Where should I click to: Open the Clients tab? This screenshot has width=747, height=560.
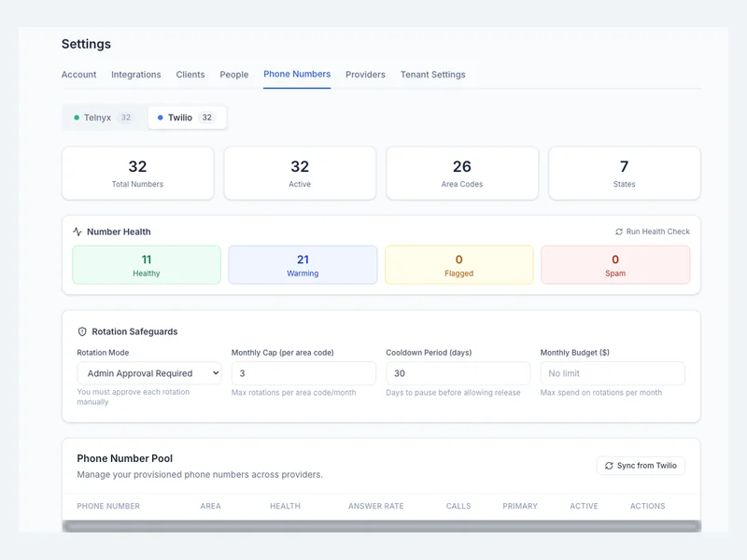click(x=190, y=75)
